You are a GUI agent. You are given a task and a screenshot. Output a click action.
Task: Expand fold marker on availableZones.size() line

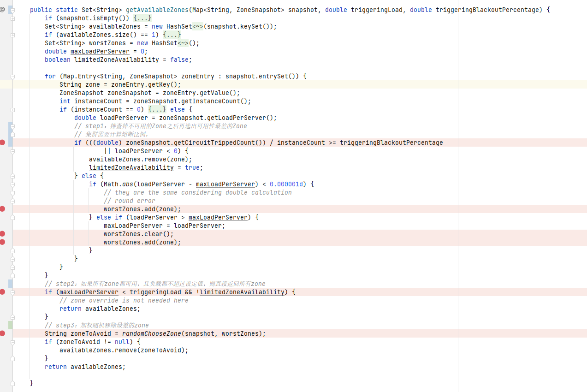click(x=12, y=35)
